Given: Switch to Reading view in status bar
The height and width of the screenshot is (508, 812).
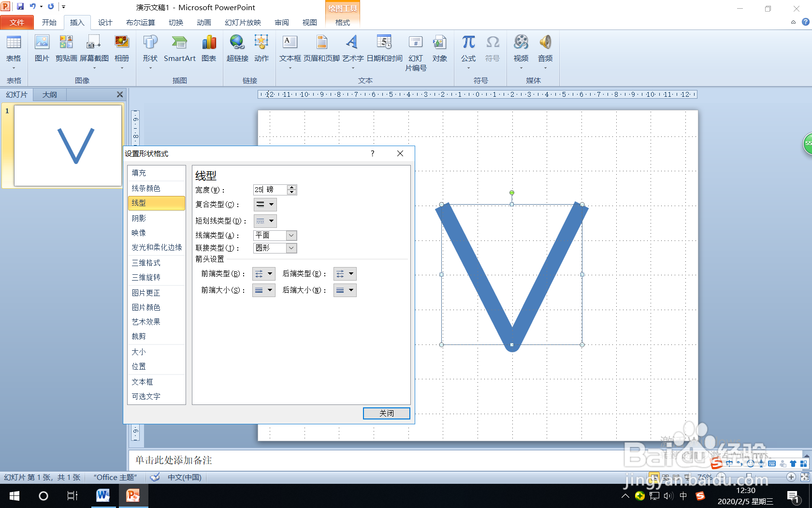Looking at the screenshot, I should (676, 477).
